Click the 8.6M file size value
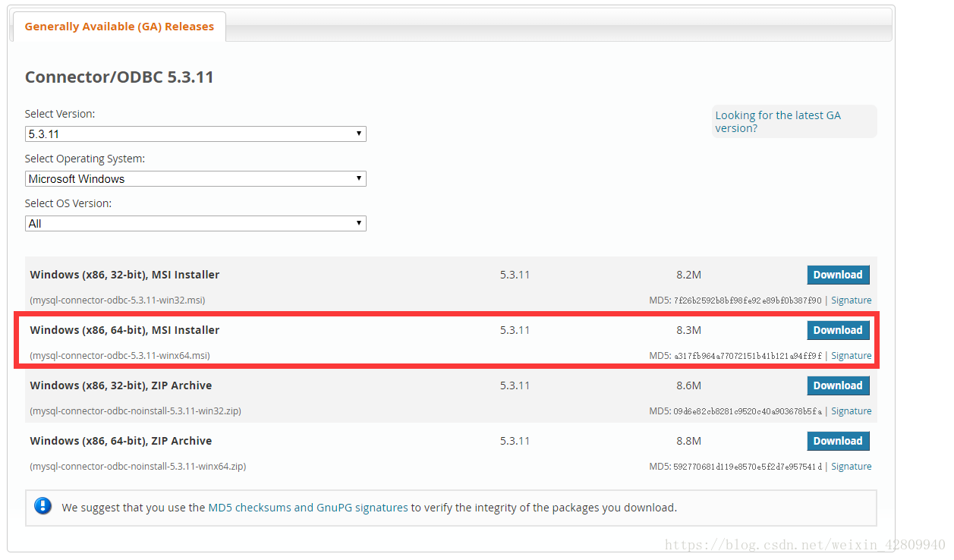 pos(688,385)
